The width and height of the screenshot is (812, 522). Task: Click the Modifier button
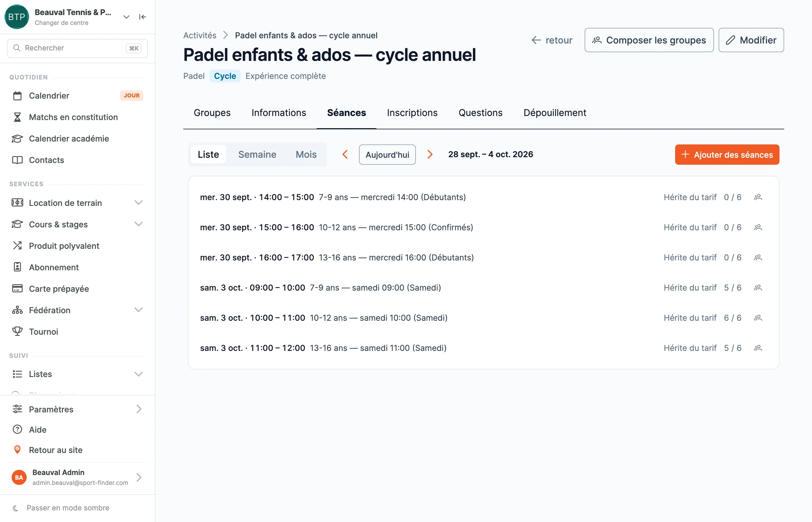751,40
